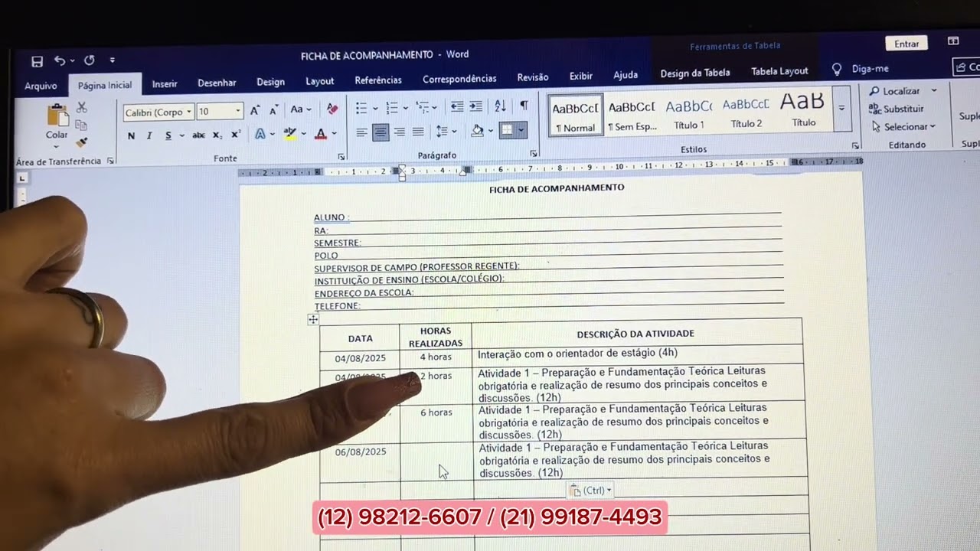Viewport: 980px width, 551px height.
Task: Align text to the left
Action: 362,132
